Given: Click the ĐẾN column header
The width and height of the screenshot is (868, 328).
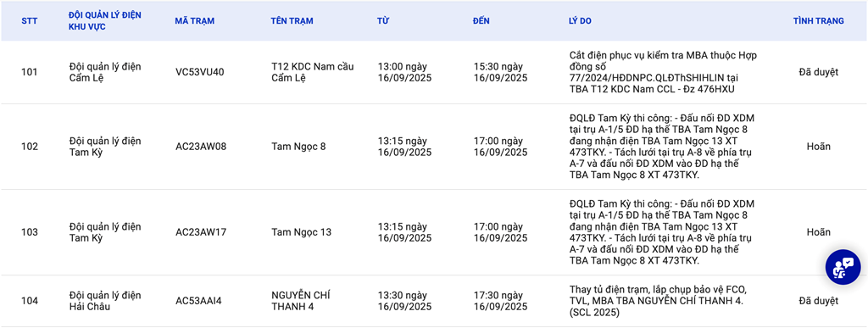Looking at the screenshot, I should [x=481, y=21].
